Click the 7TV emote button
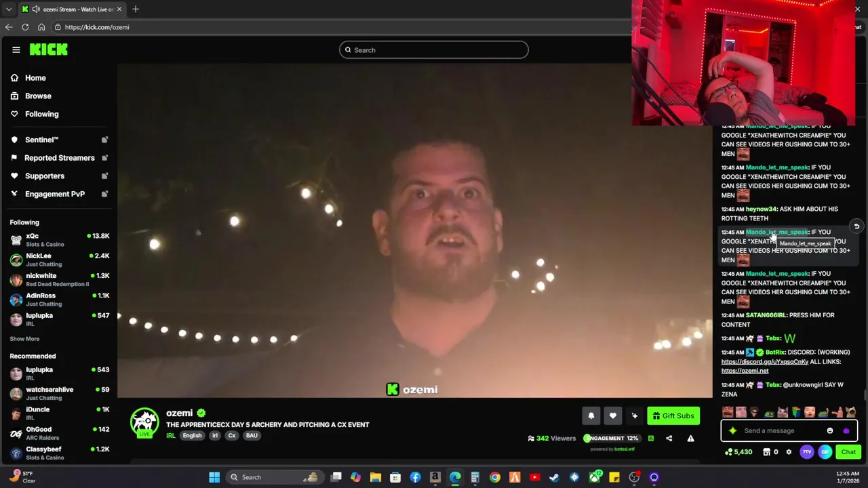 tap(806, 452)
